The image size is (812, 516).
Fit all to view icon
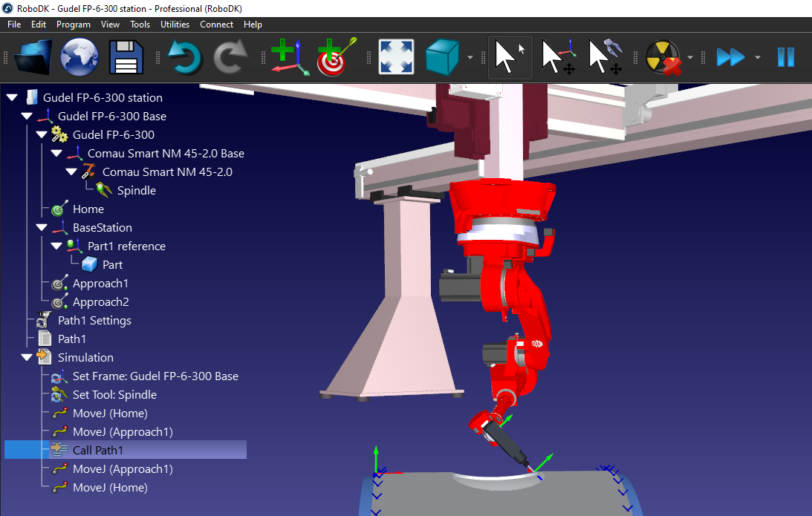click(397, 57)
